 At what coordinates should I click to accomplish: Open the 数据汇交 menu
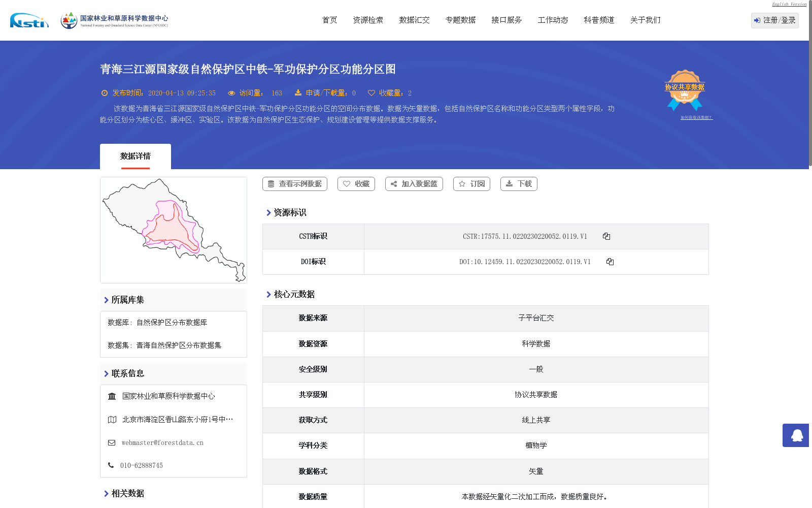click(415, 20)
